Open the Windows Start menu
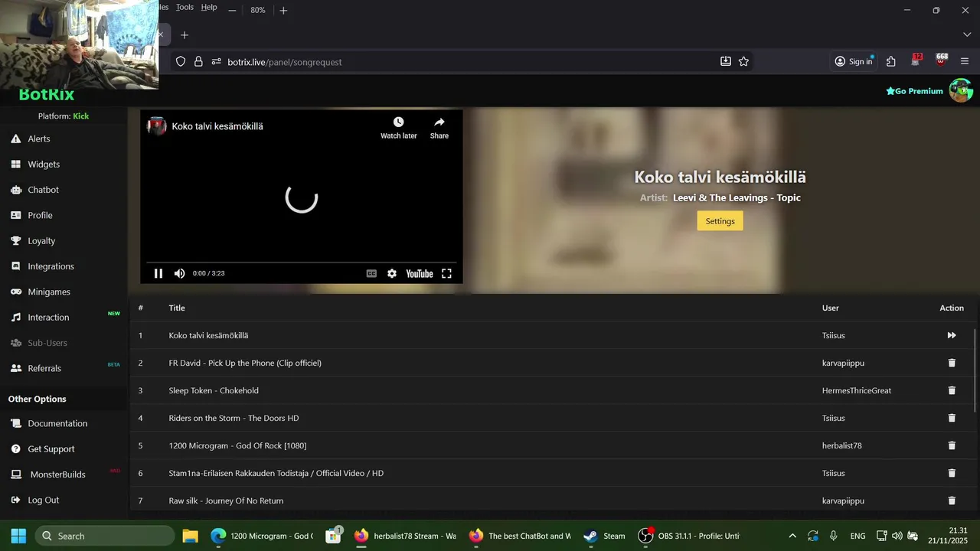Viewport: 980px width, 551px height. (x=18, y=536)
